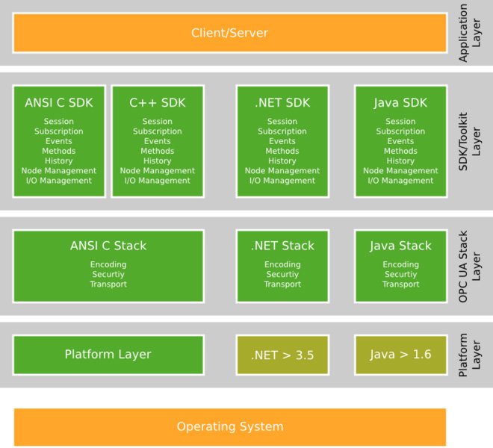Click Events in .NET SDK box

[x=282, y=141]
